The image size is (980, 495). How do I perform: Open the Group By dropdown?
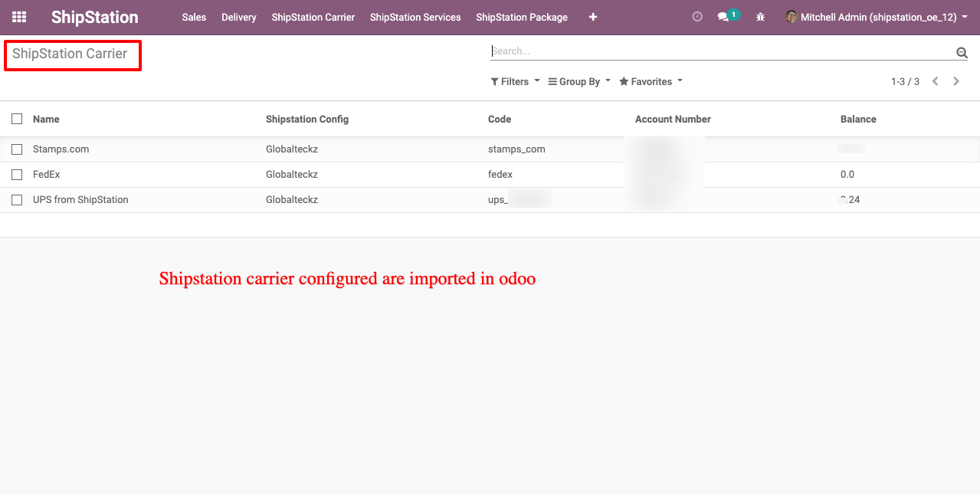[x=579, y=82]
